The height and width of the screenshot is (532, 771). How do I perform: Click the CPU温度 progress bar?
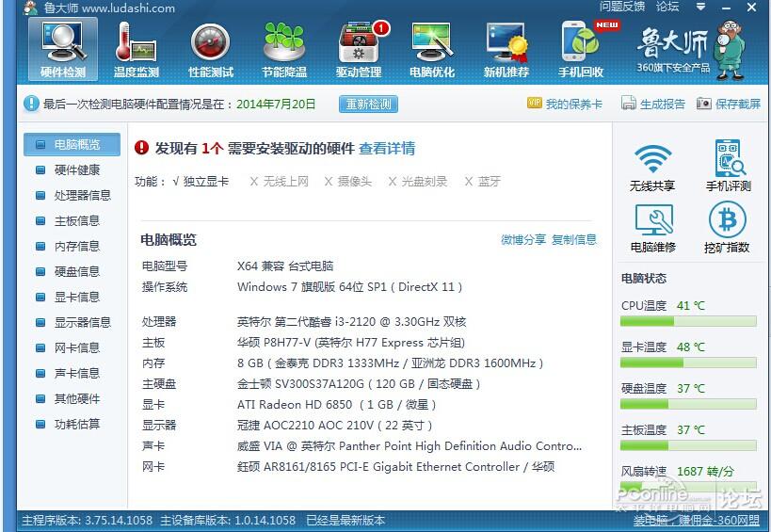coord(688,322)
